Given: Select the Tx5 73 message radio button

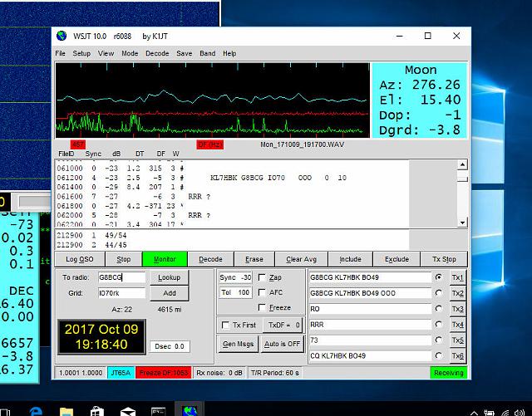Looking at the screenshot, I should [439, 340].
